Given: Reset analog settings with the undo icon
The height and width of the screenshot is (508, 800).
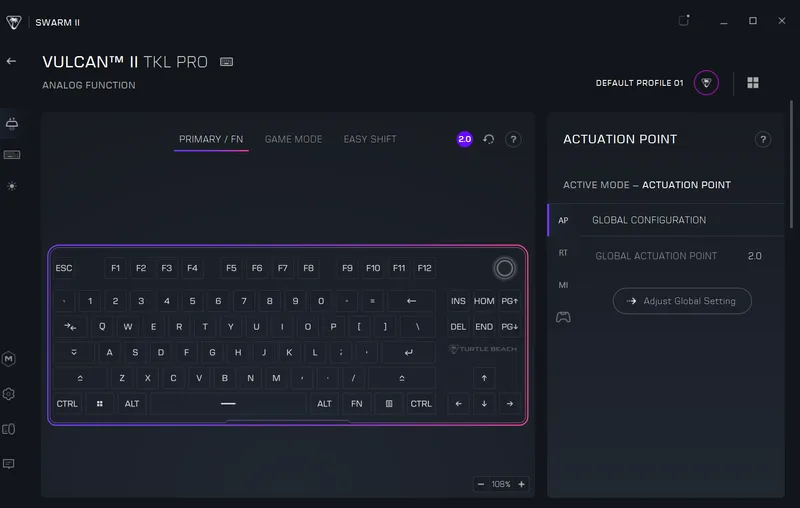Looking at the screenshot, I should click(x=489, y=139).
